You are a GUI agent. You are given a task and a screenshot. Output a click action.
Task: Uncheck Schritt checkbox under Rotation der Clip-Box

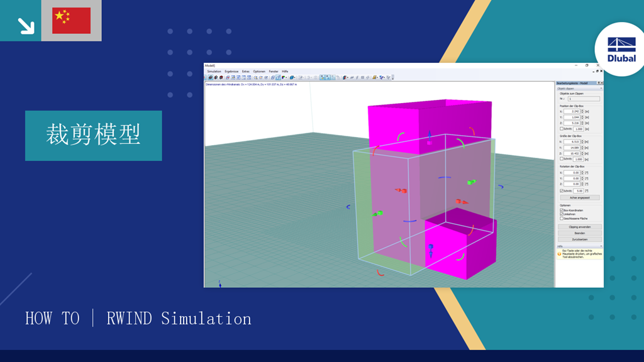click(x=562, y=191)
